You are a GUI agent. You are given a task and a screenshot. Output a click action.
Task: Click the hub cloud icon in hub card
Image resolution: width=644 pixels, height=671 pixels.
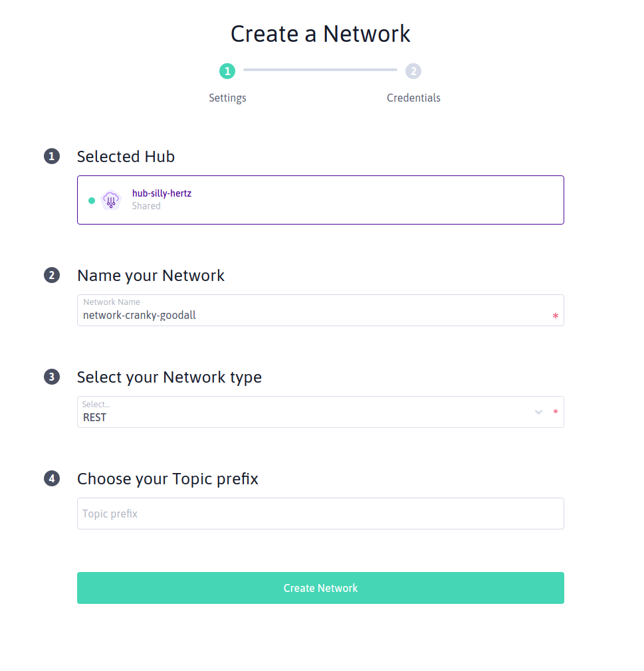point(111,200)
